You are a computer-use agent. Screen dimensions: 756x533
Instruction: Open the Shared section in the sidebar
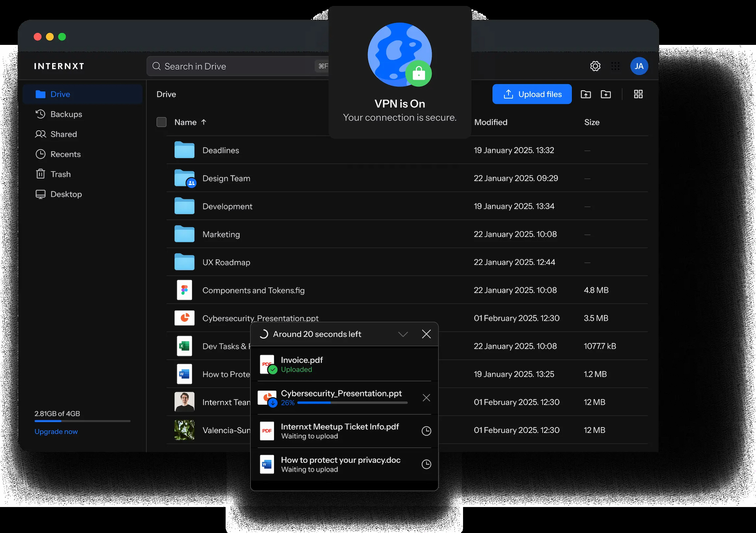click(63, 134)
